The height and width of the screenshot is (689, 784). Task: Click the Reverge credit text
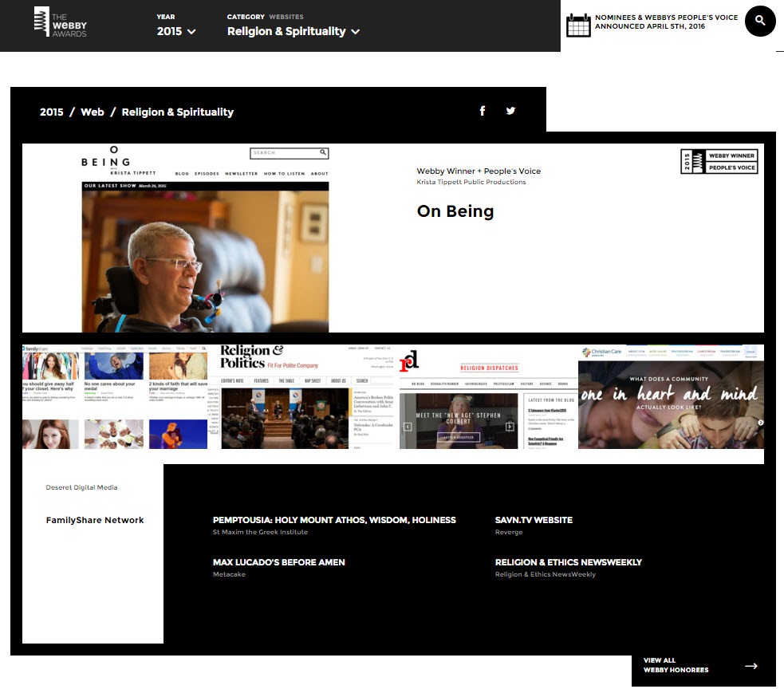[509, 532]
